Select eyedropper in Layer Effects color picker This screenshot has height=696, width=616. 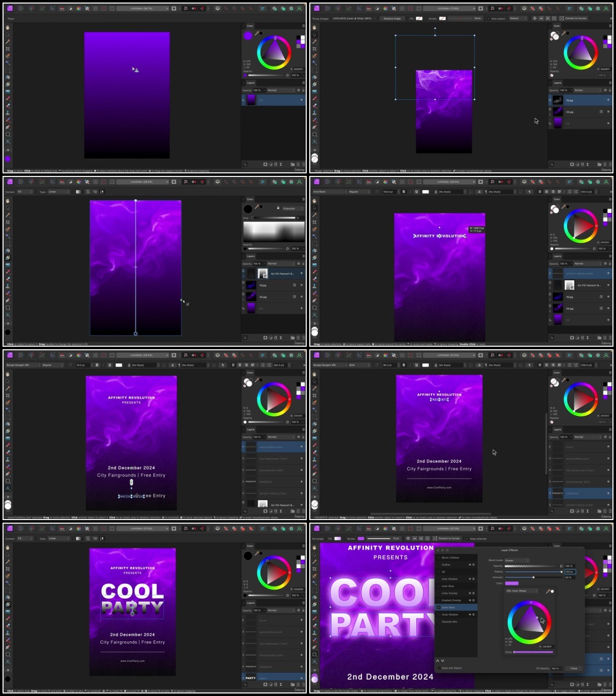[x=548, y=592]
